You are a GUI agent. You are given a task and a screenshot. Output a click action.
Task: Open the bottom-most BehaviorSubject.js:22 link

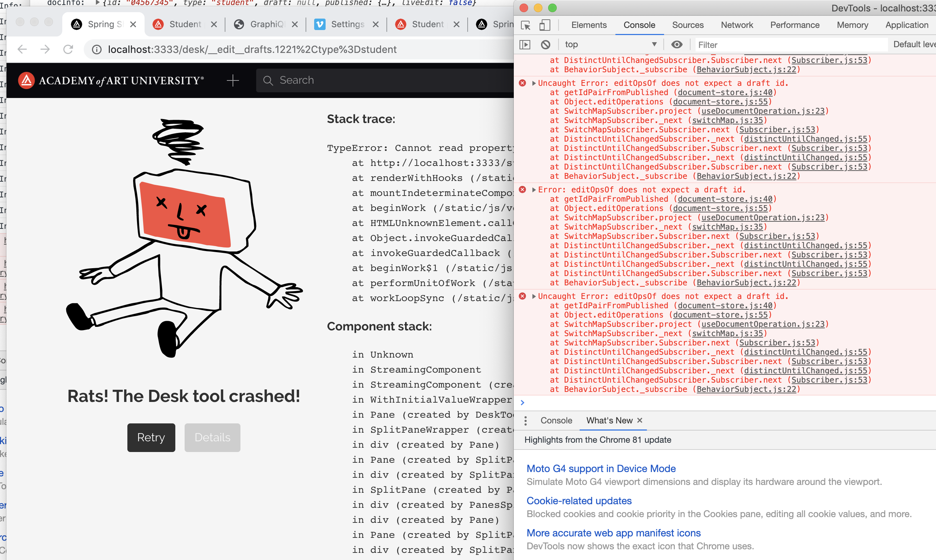pos(746,389)
